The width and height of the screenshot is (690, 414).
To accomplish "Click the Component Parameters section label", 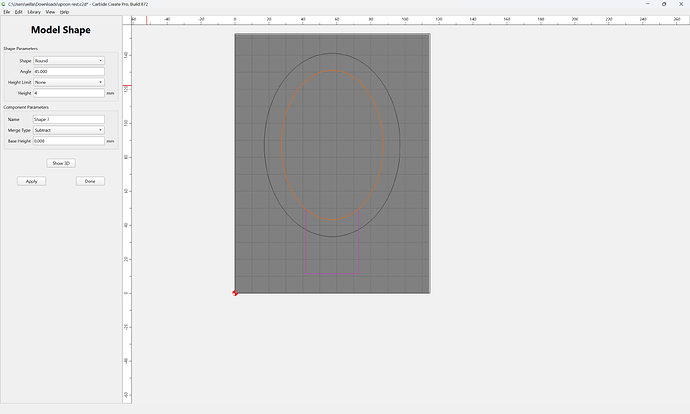I will [26, 107].
